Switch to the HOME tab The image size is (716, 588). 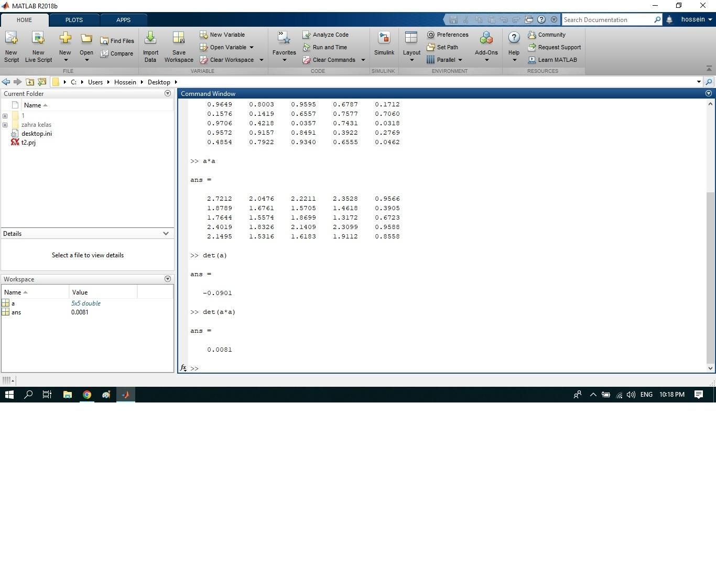[24, 20]
